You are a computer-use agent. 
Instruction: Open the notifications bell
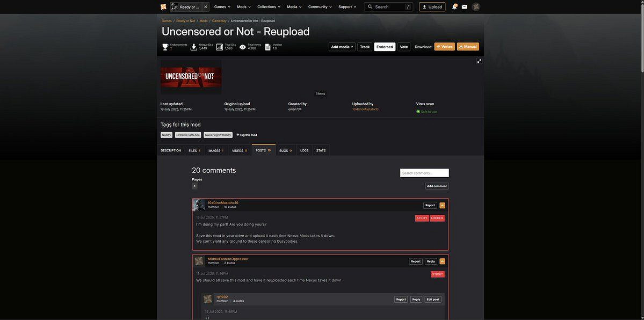point(454,7)
